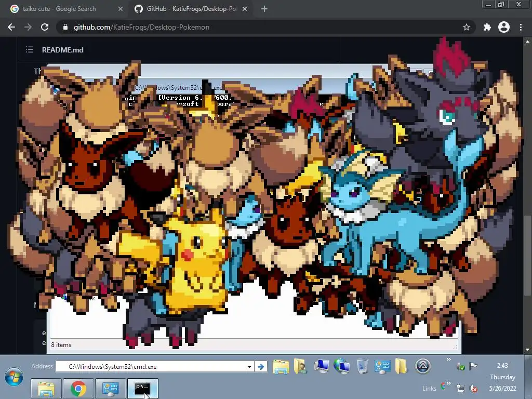Open File Explorer from the taskbar
Viewport: 532px width, 399px height.
tap(46, 389)
